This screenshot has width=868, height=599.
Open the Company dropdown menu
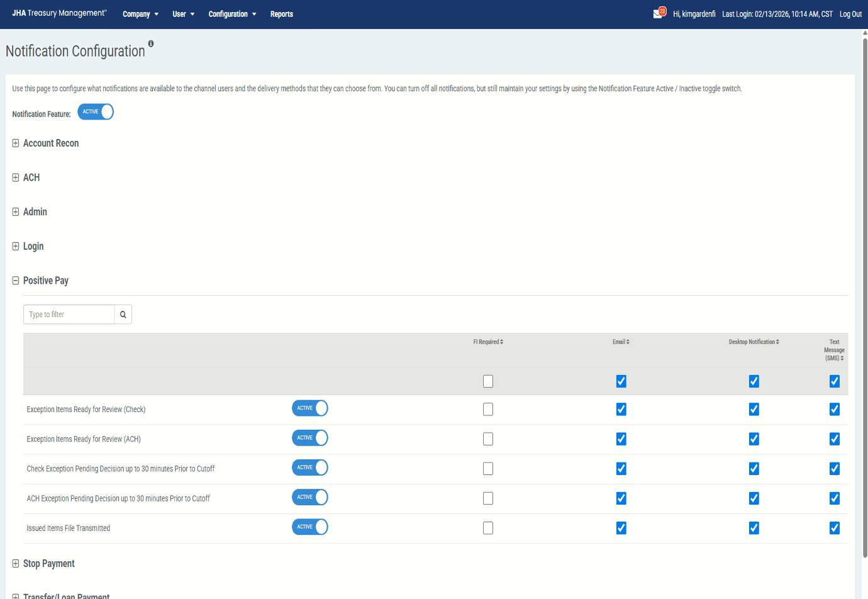point(140,14)
